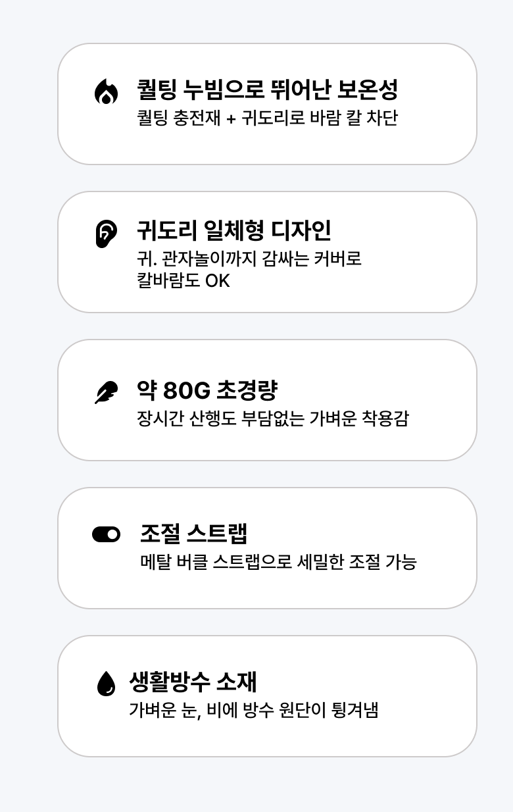
Task: Click the 메탈 버클 스트랩으로 세밀한 조절 가능 description
Action: (278, 562)
